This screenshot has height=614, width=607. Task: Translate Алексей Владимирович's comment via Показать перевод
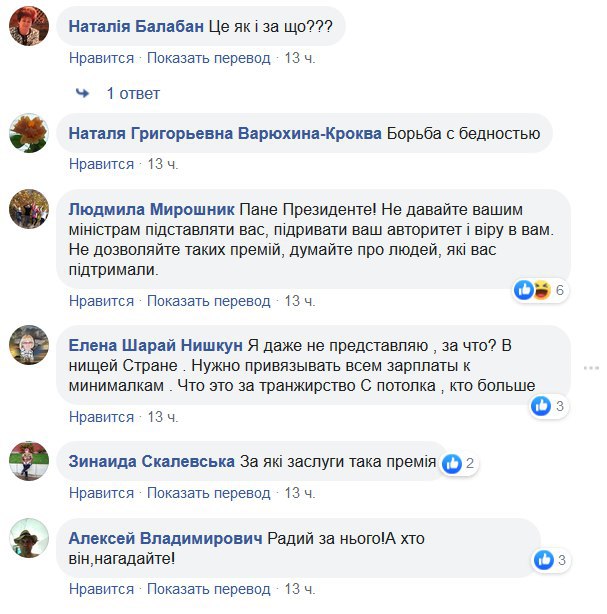(x=210, y=589)
